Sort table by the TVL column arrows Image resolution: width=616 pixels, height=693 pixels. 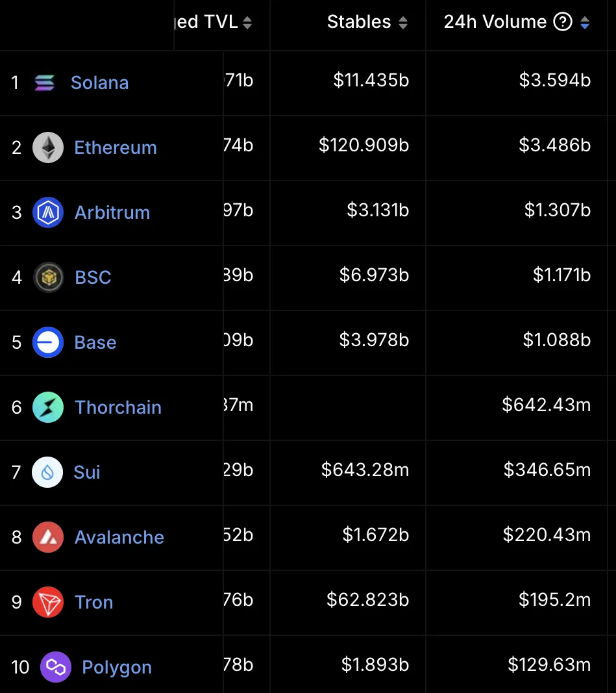coord(247,23)
